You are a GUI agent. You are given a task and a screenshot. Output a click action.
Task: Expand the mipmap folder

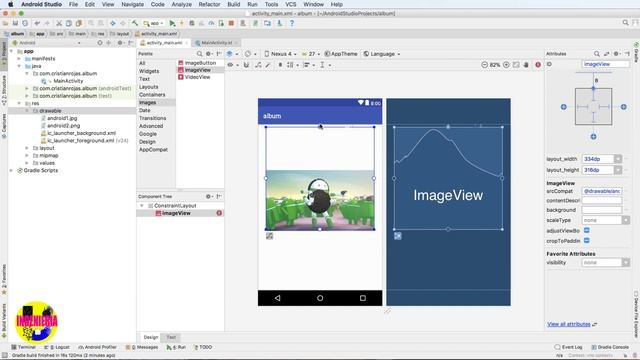coord(27,156)
